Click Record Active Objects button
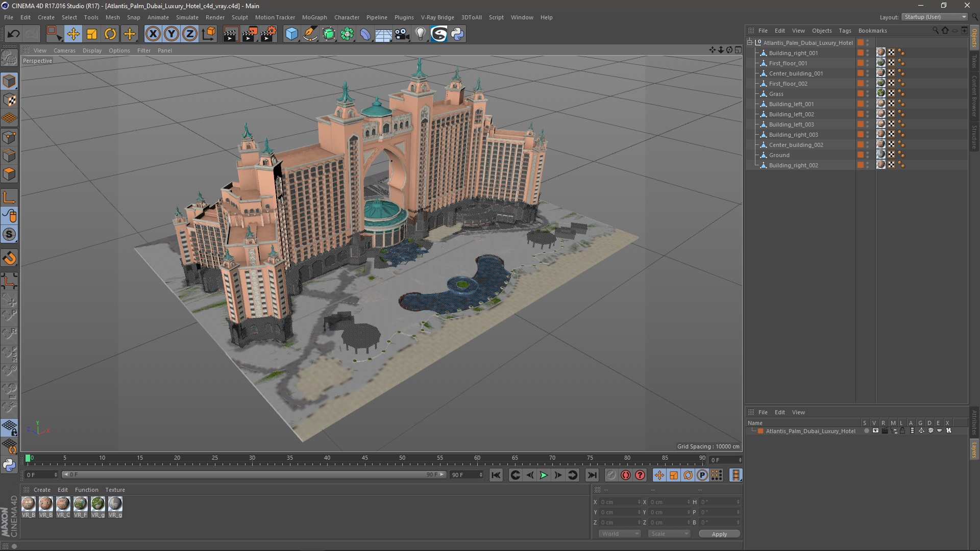Screen dimensions: 980x551 [x=611, y=475]
